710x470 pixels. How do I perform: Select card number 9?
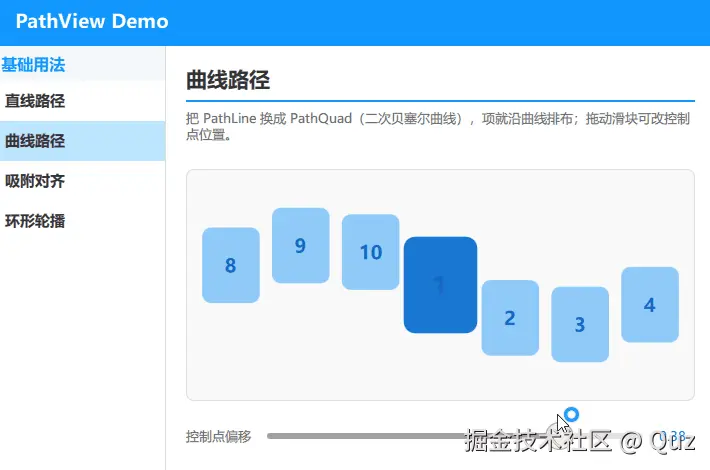[301, 245]
